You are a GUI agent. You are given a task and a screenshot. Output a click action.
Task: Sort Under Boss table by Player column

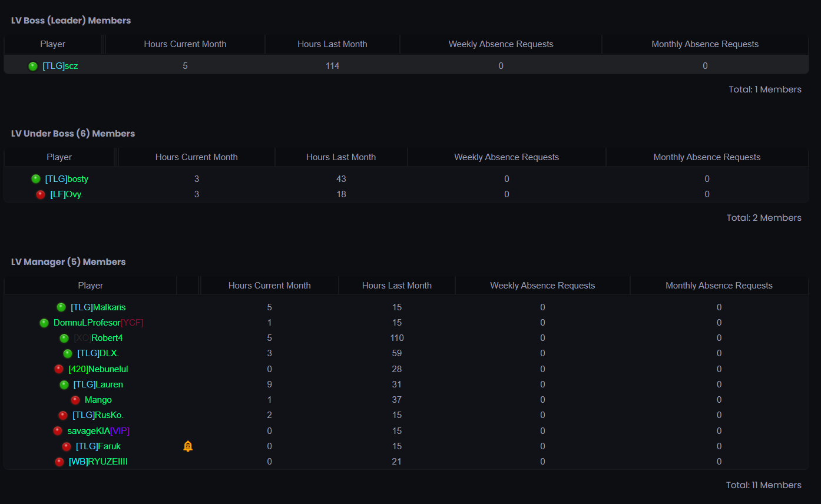(x=59, y=157)
